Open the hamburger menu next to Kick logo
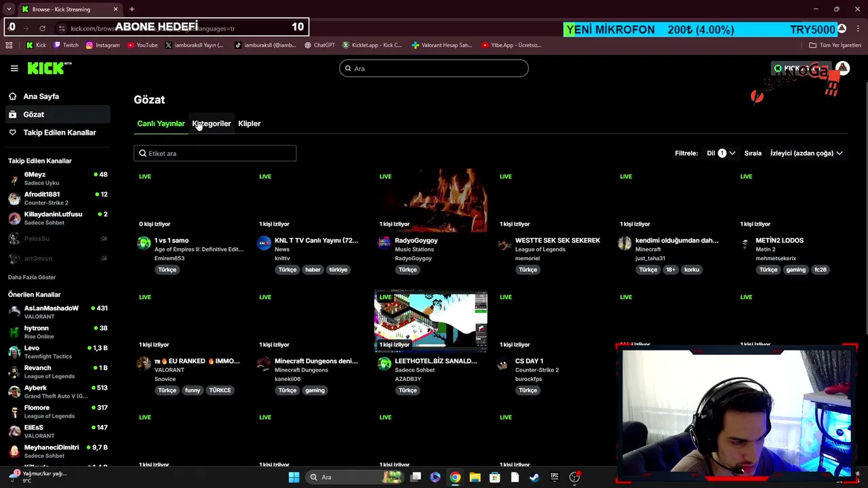Image resolution: width=868 pixels, height=488 pixels. [x=14, y=68]
